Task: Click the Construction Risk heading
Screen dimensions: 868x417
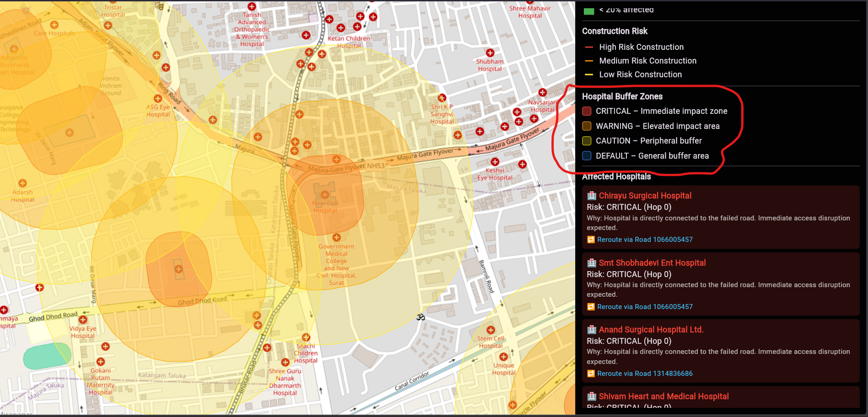Action: pyautogui.click(x=615, y=31)
